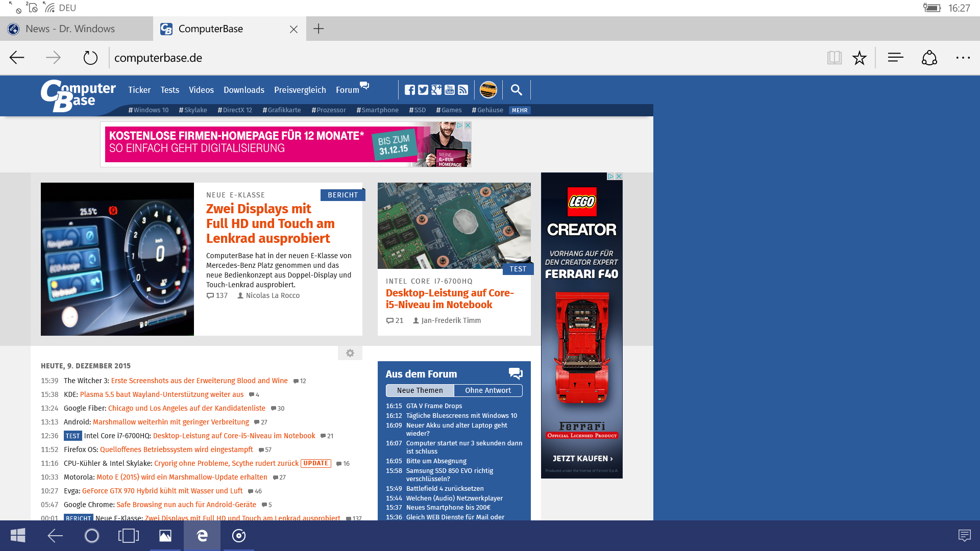Open the RSS feed icon
Viewport: 980px width, 551px height.
tap(463, 90)
